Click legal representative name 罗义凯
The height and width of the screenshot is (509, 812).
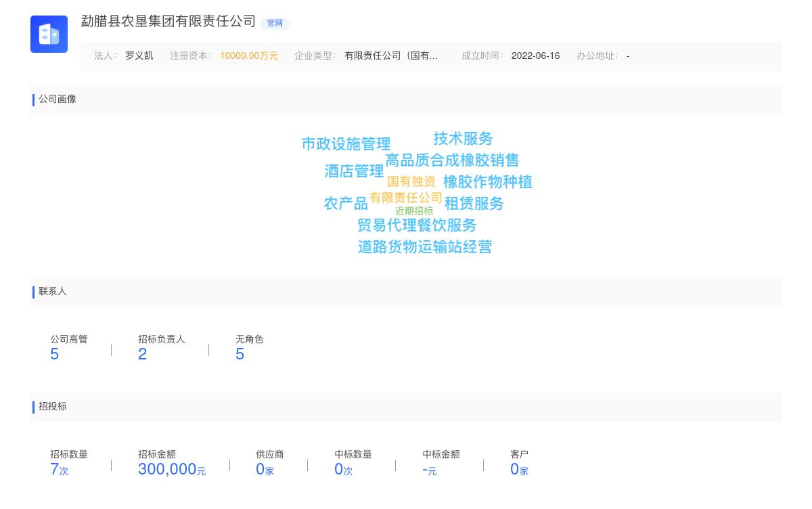139,56
